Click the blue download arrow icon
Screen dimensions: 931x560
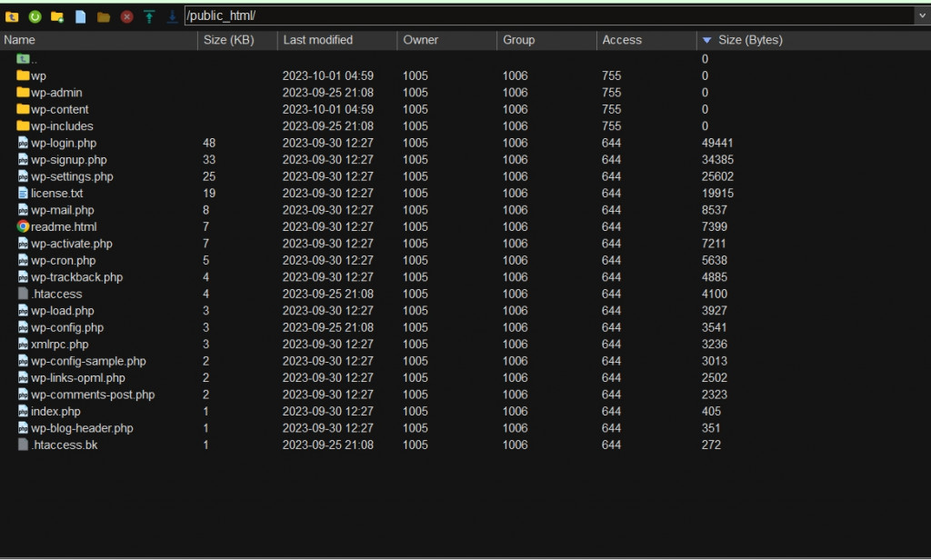[x=172, y=16]
